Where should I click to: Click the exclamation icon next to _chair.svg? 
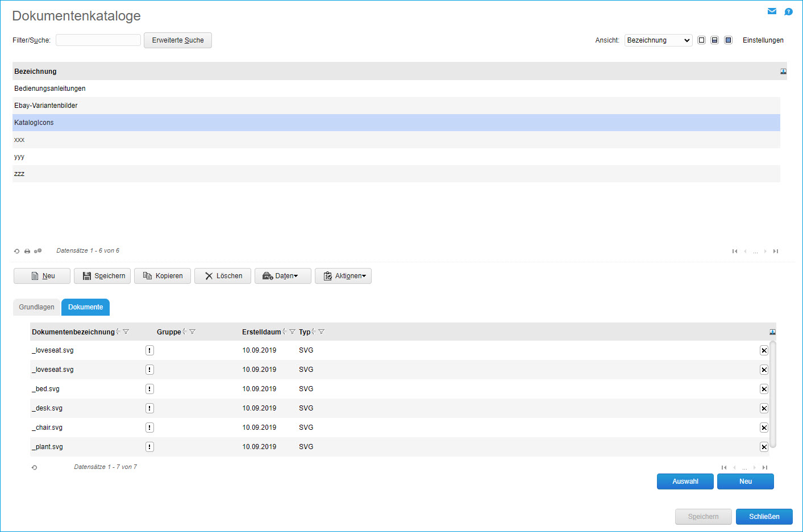tap(149, 428)
